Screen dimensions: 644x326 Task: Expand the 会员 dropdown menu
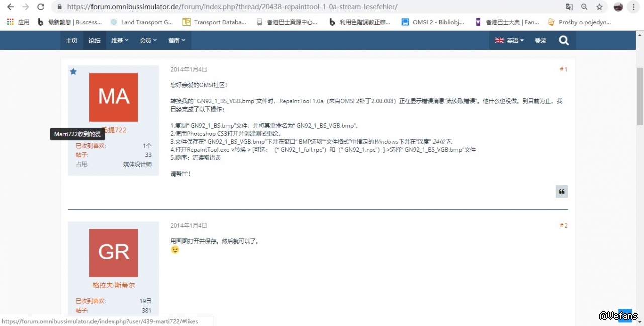(x=148, y=40)
